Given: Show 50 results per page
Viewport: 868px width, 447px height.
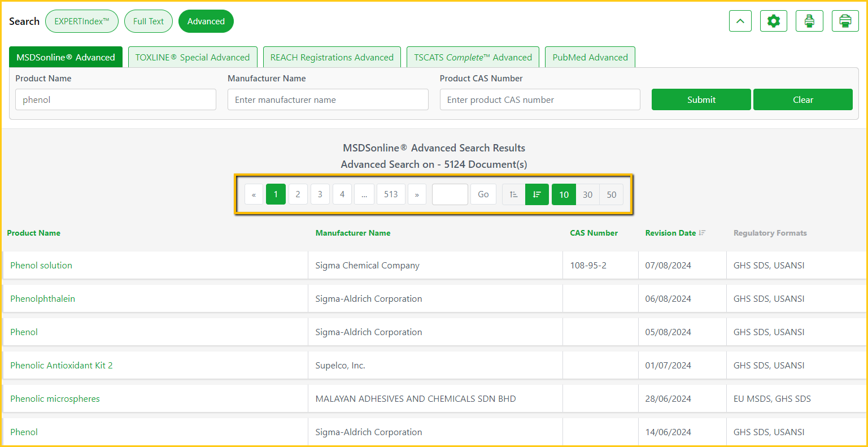Looking at the screenshot, I should pos(611,194).
